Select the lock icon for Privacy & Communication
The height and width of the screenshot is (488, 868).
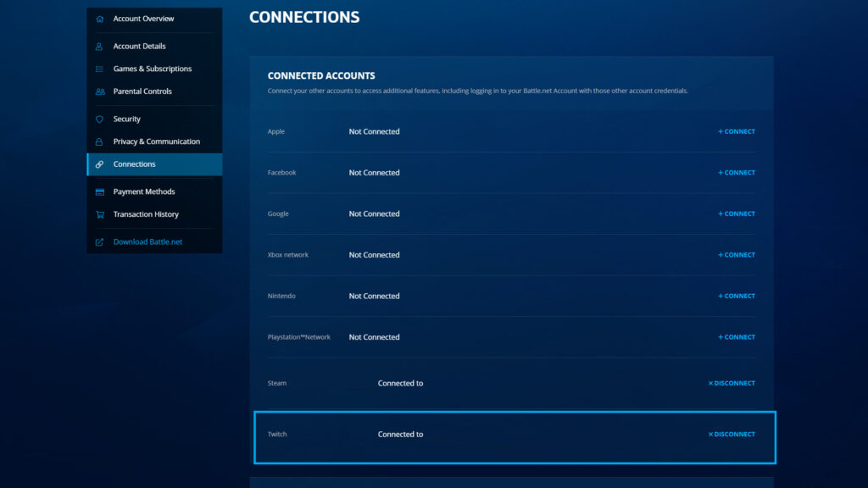coord(100,141)
